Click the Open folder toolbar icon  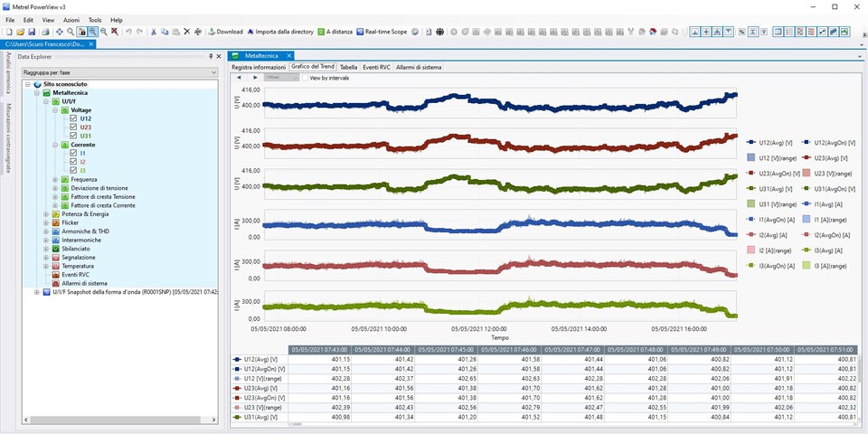[19, 32]
